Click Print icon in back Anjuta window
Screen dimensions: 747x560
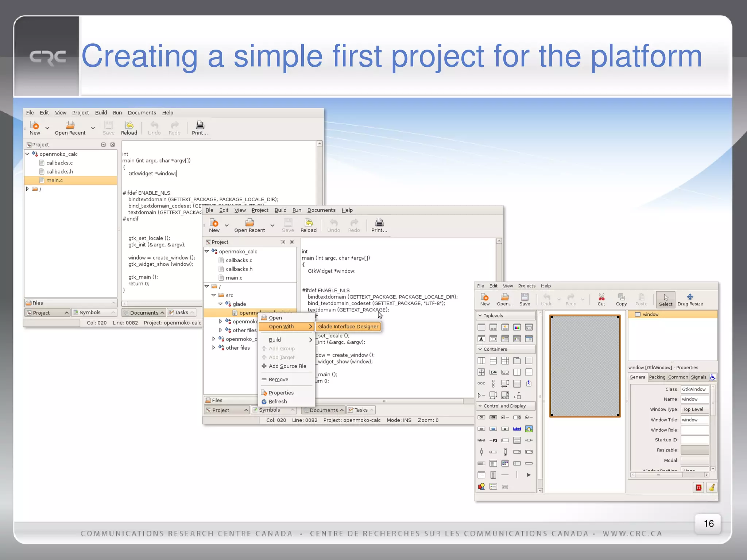tap(200, 125)
